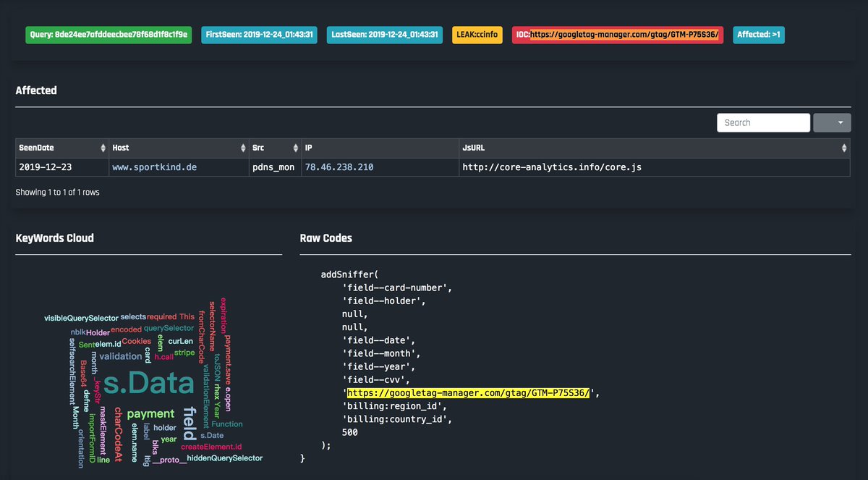The height and width of the screenshot is (480, 868).
Task: Open the www.sportkind.de host link
Action: click(x=154, y=167)
